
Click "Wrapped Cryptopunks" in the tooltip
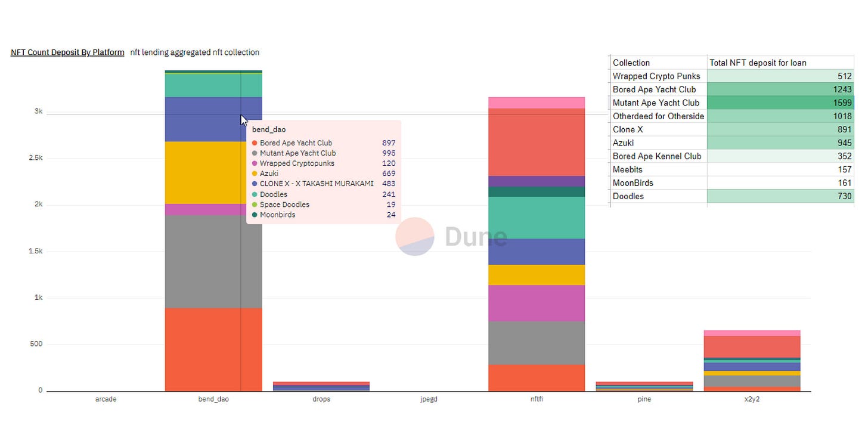click(297, 163)
